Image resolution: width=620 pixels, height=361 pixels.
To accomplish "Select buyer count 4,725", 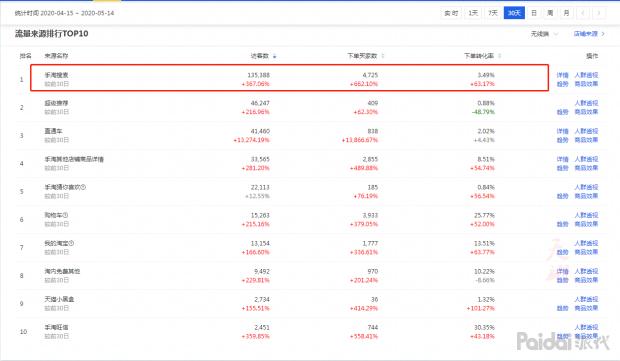I will pyautogui.click(x=370, y=75).
